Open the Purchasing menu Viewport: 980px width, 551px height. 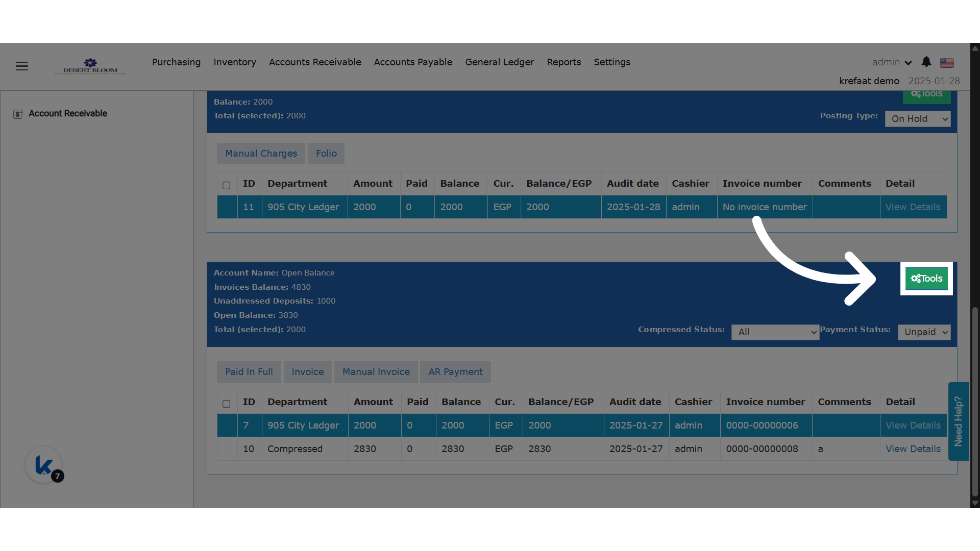point(176,62)
